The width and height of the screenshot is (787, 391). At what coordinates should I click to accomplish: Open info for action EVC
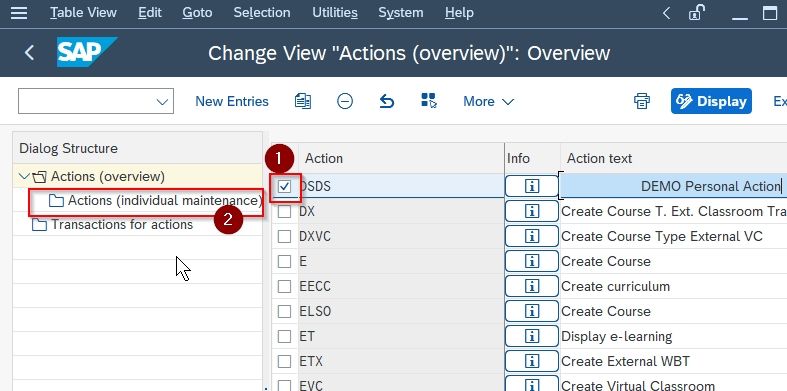point(532,384)
